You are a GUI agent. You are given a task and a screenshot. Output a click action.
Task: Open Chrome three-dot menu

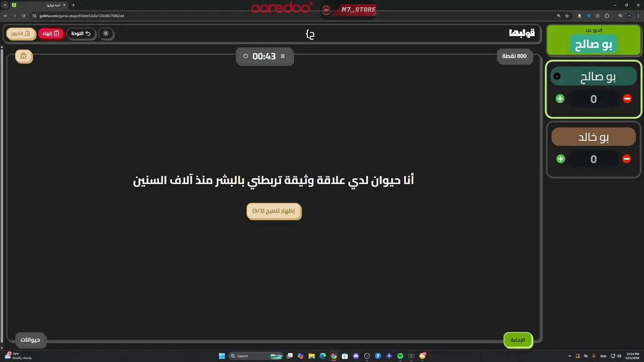[638, 16]
